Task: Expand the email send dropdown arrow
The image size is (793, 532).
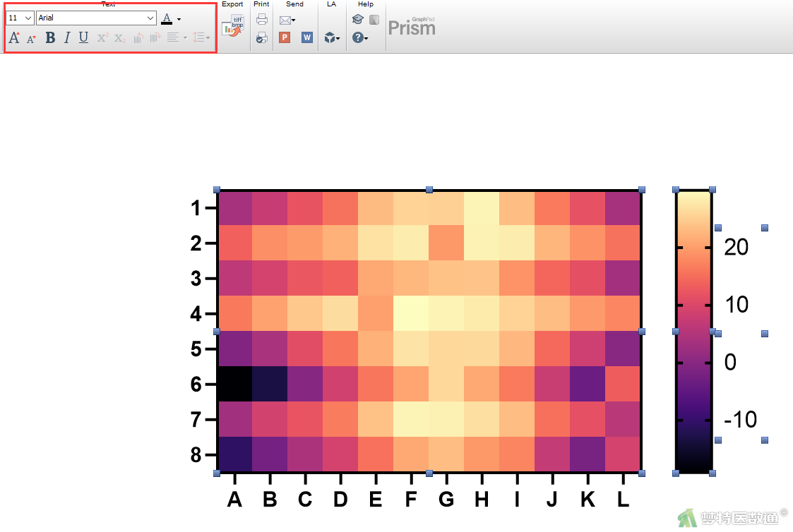Action: [293, 20]
